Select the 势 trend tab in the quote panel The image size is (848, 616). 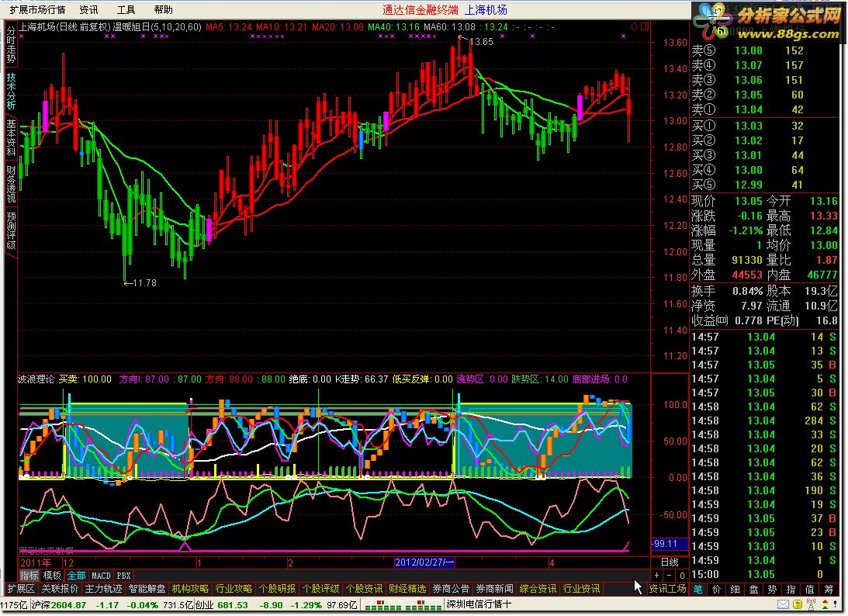(x=772, y=589)
